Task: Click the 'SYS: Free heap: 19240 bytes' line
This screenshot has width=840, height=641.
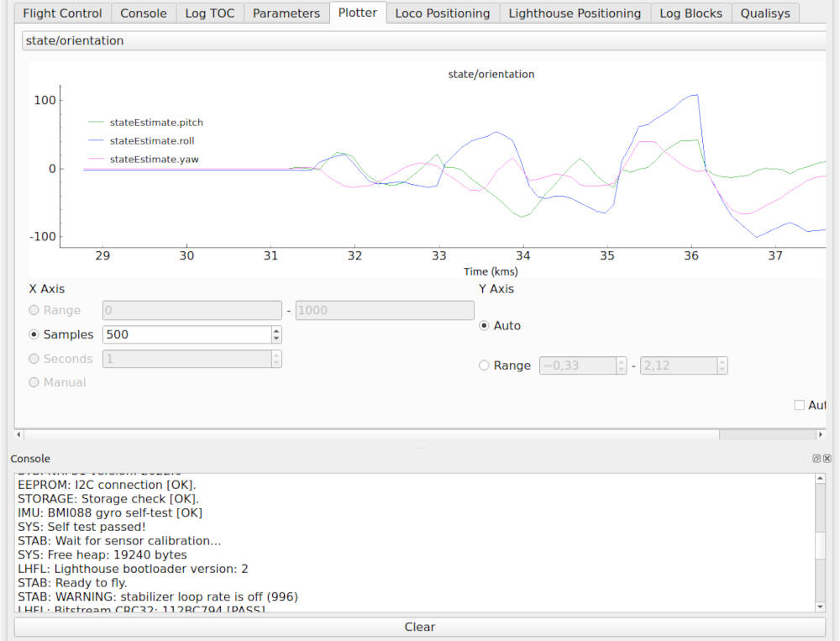Action: [x=102, y=555]
